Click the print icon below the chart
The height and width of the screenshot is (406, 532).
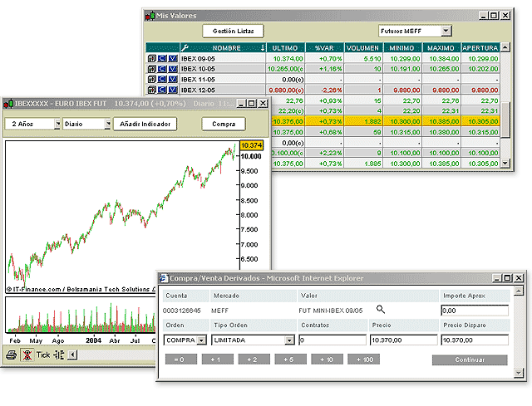pyautogui.click(x=12, y=355)
